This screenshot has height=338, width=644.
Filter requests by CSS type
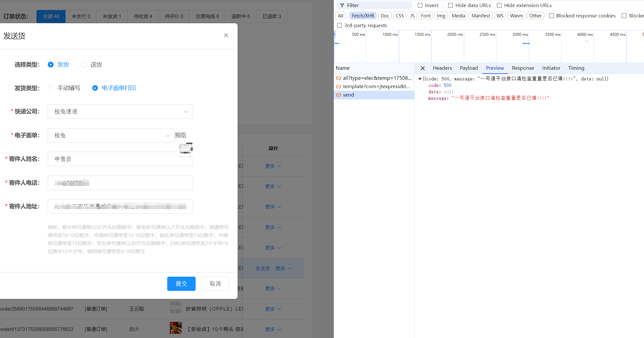(x=400, y=16)
